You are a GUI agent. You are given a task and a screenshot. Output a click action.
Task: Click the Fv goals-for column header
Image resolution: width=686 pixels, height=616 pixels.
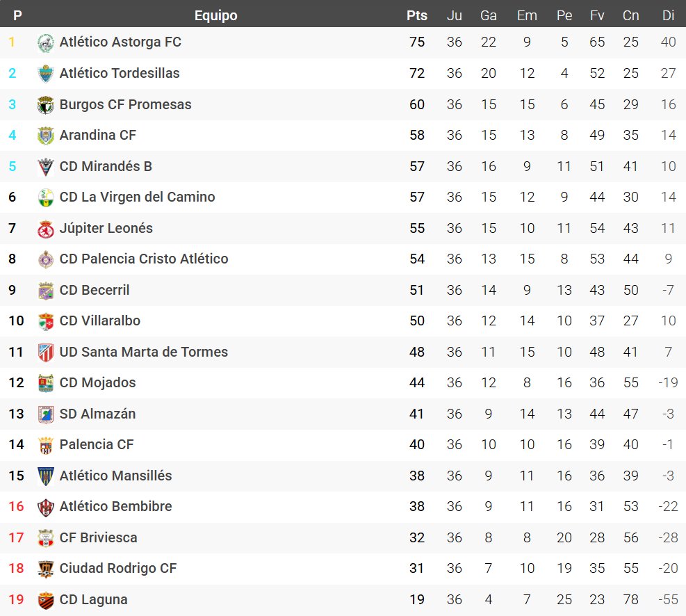pos(597,15)
